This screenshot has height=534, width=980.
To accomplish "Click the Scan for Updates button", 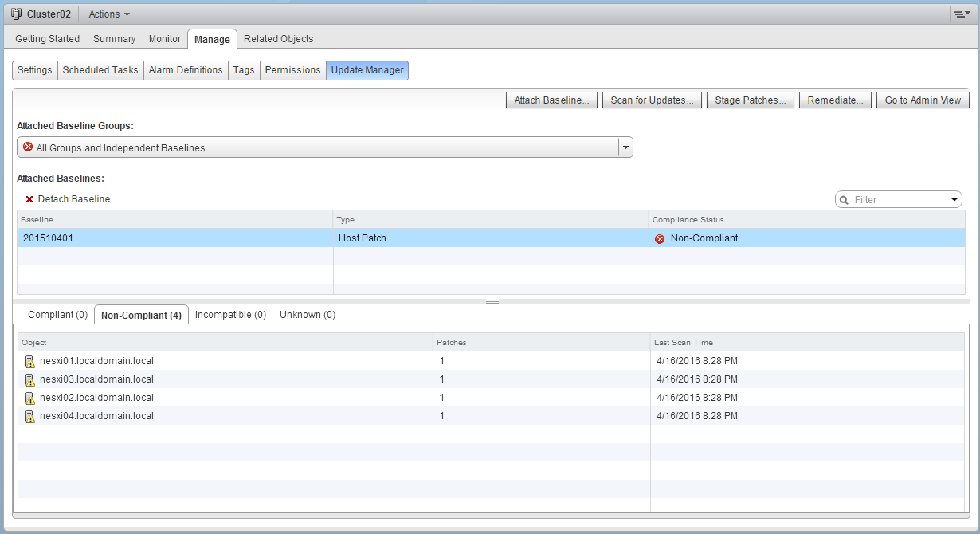I will click(x=651, y=100).
